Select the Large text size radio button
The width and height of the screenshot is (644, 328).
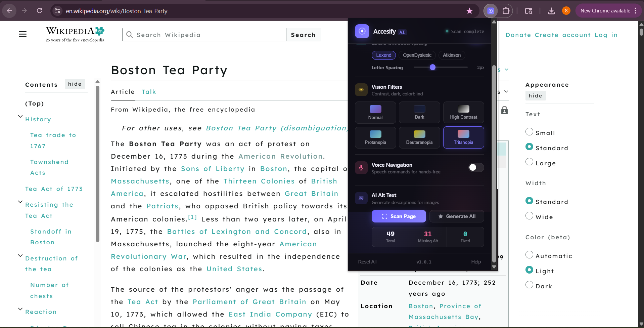tap(529, 162)
